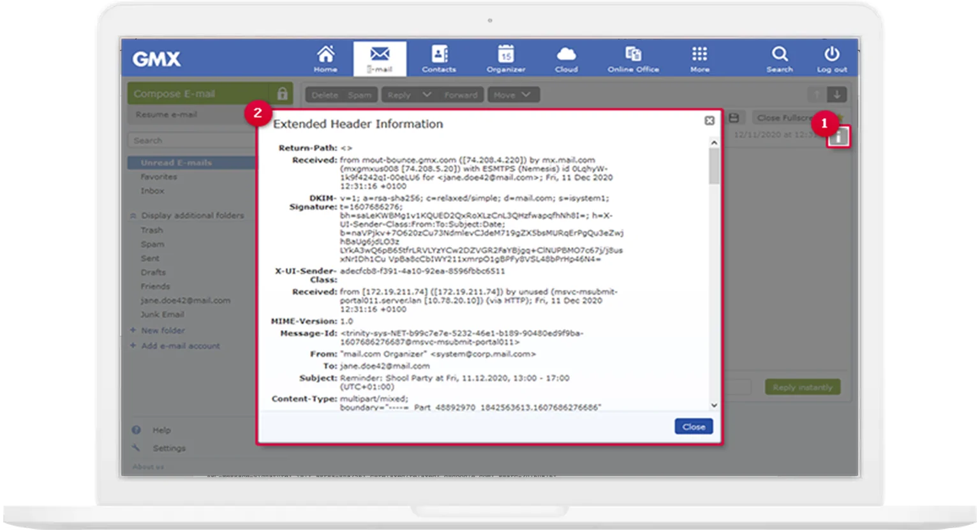This screenshot has height=530, width=980.
Task: Open the Cloud storage icon
Action: tap(566, 59)
